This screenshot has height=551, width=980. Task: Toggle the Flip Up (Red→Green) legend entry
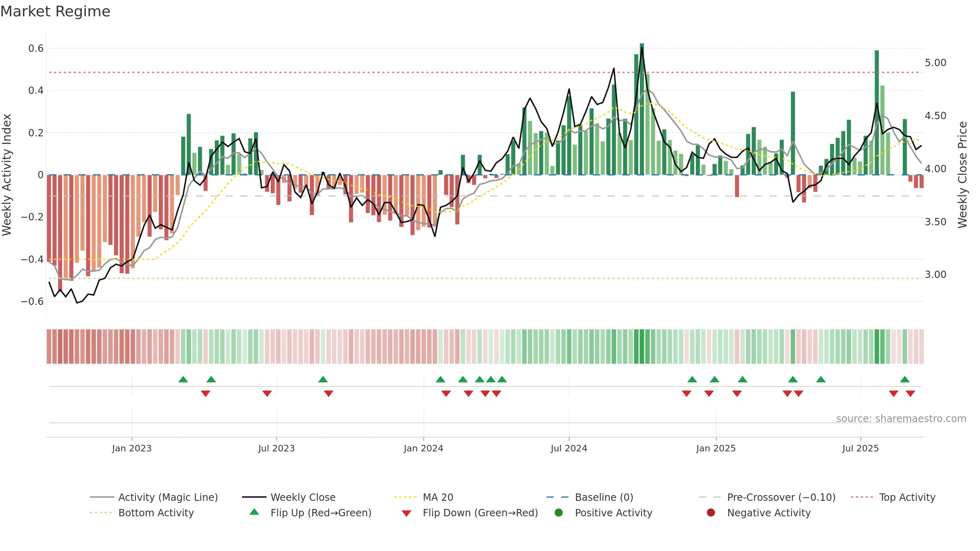point(310,513)
